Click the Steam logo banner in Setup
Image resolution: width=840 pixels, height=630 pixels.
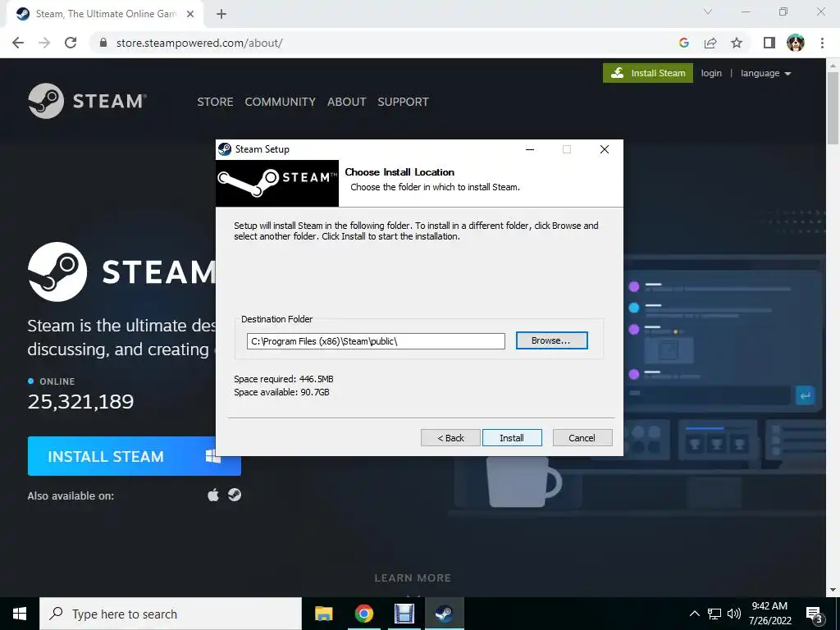pos(277,183)
